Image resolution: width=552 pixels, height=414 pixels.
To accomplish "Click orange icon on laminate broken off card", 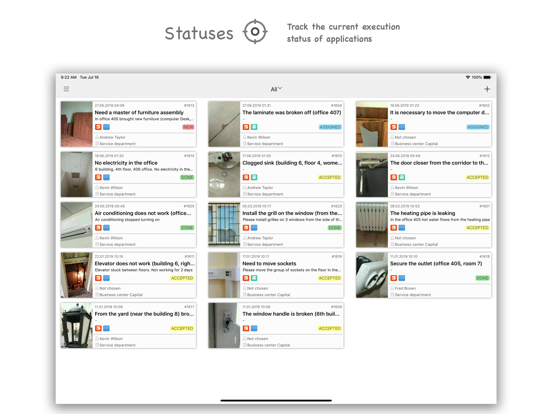I will pos(246,127).
